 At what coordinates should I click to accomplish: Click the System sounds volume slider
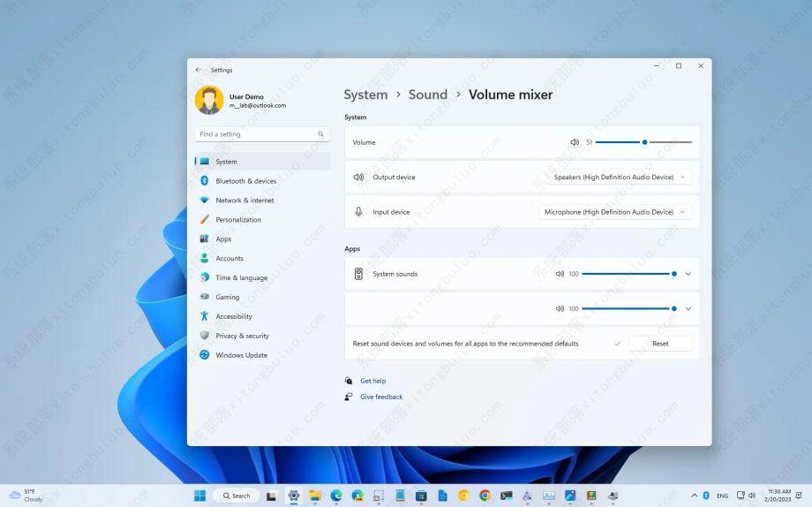coord(628,274)
